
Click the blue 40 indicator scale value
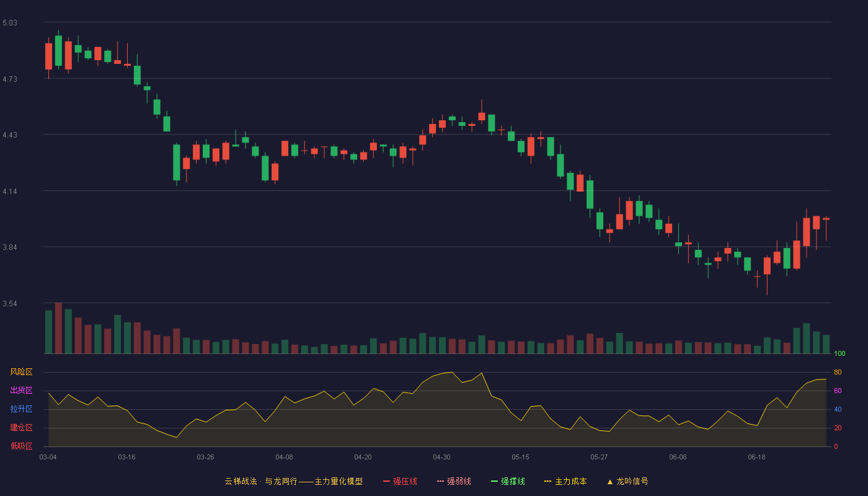838,409
